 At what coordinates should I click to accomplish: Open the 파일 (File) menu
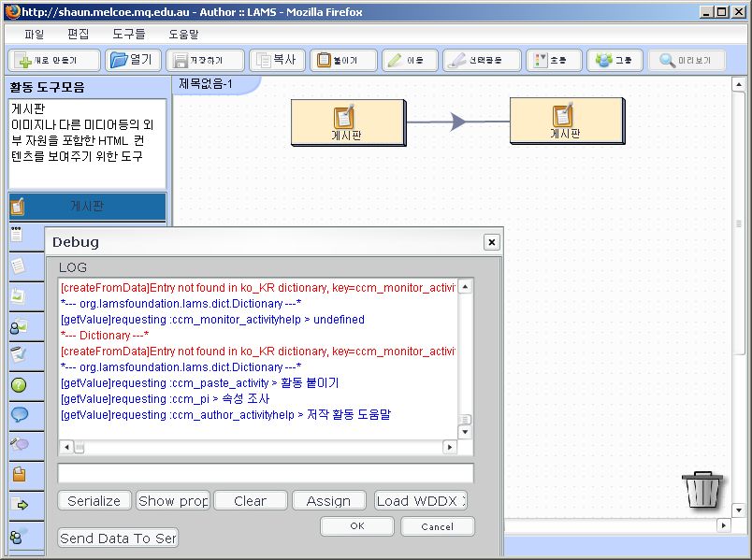point(35,34)
